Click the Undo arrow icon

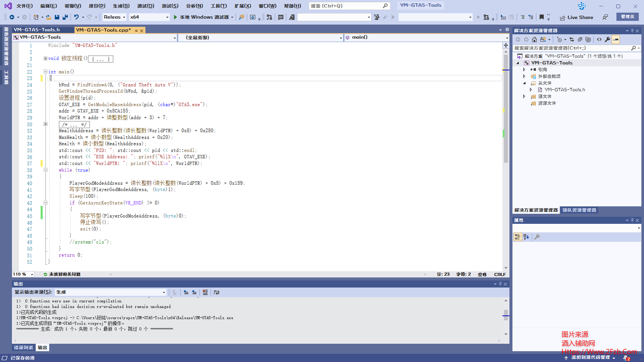point(76,17)
